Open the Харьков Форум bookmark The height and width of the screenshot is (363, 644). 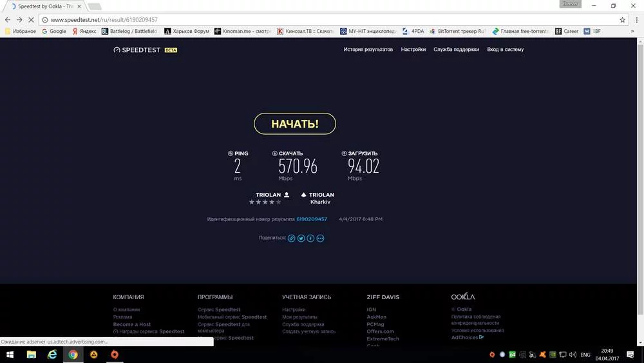click(x=187, y=31)
